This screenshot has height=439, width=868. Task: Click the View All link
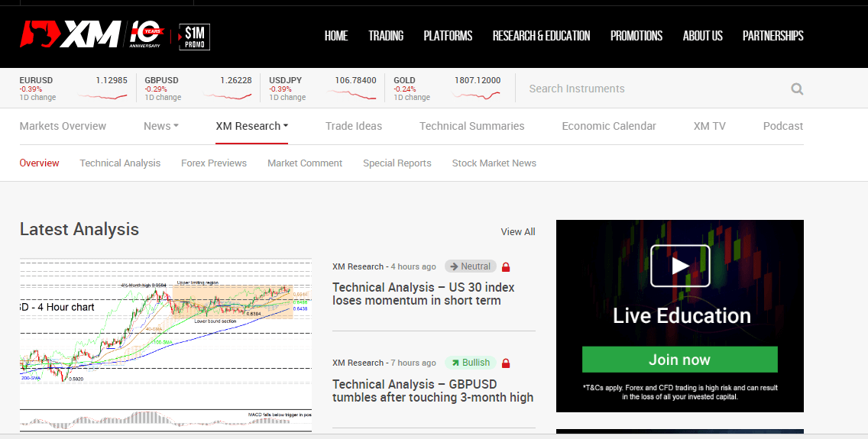click(x=518, y=231)
